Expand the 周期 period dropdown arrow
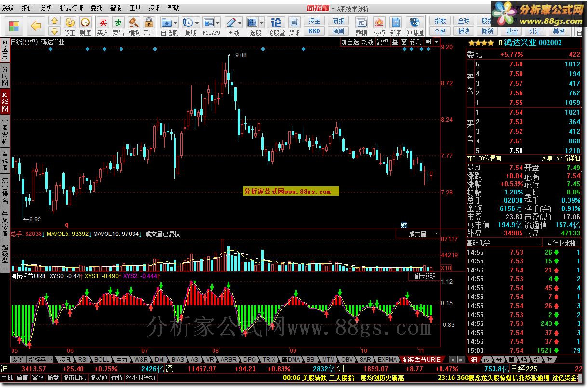Image resolution: width=588 pixels, height=388 pixels. click(197, 23)
